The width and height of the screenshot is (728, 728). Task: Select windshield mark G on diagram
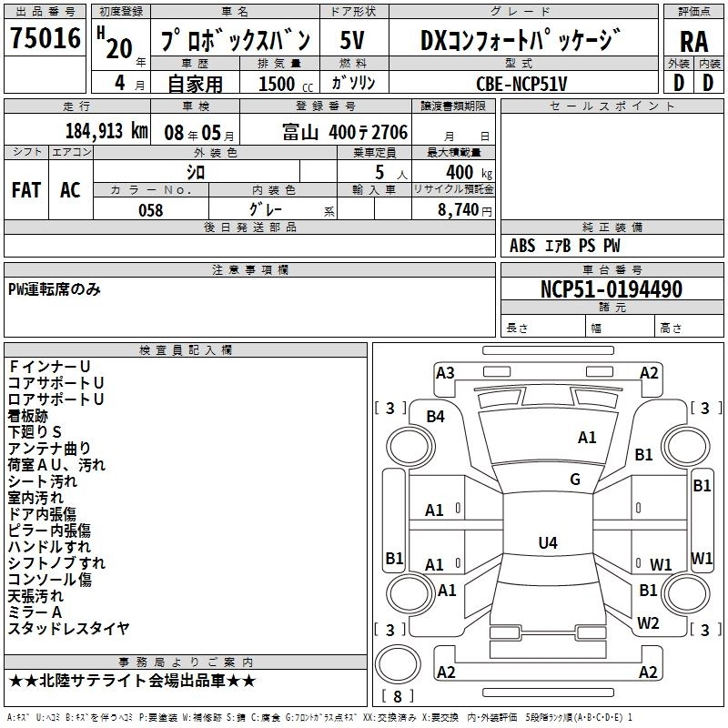575,480
